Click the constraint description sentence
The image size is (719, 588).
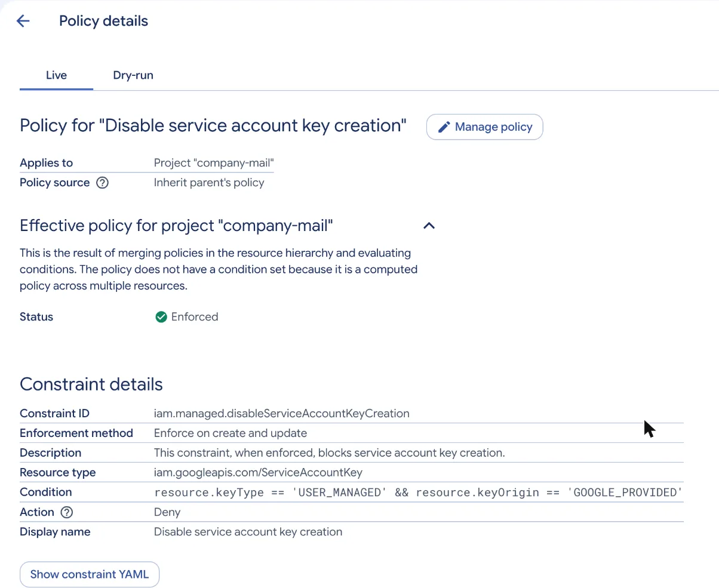click(330, 453)
